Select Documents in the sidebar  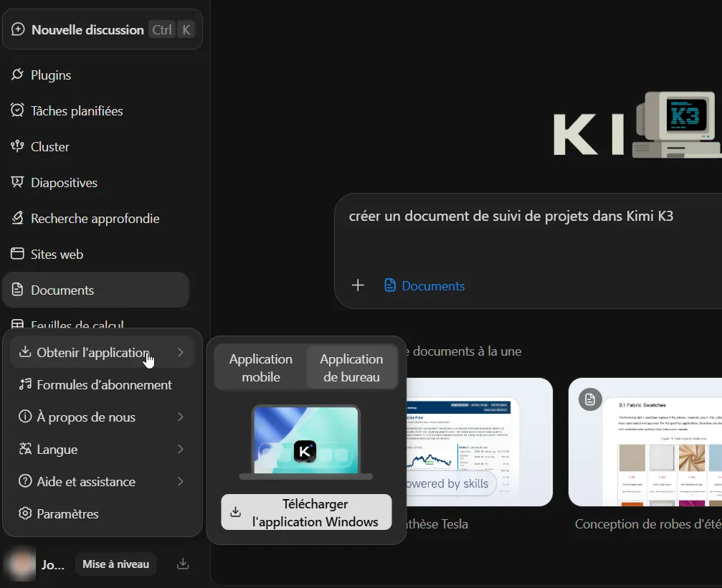96,290
